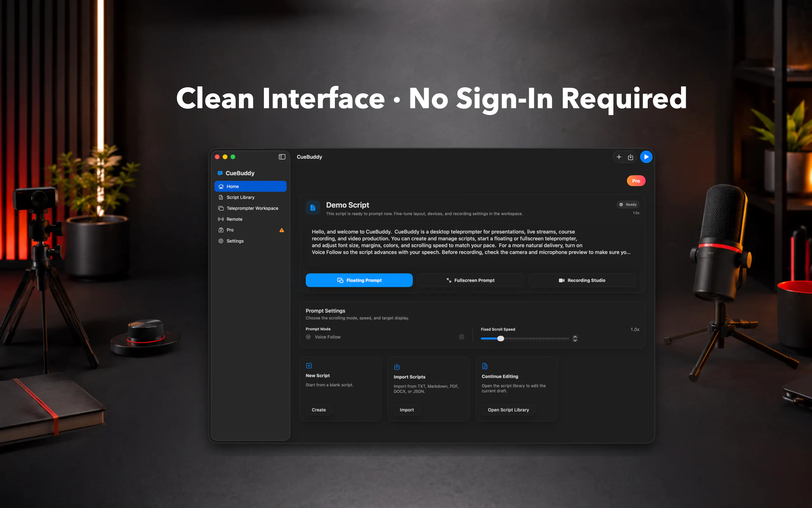Go to Teleprompter Workspace

pos(250,208)
